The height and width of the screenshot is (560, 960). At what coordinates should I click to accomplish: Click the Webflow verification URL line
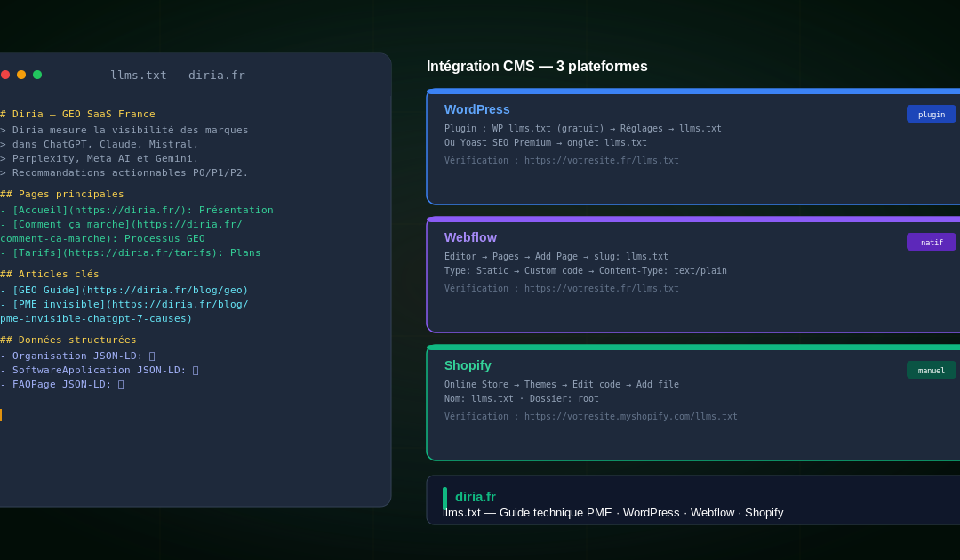(562, 288)
